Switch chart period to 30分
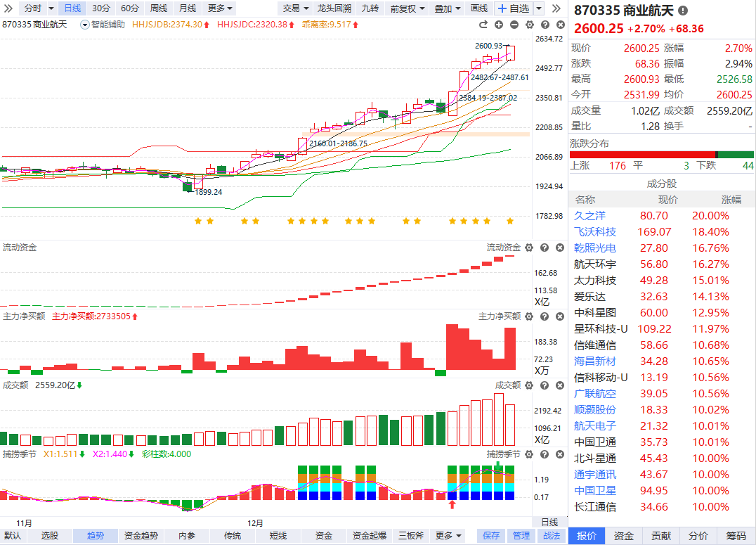The height and width of the screenshot is (545, 756). click(x=101, y=8)
